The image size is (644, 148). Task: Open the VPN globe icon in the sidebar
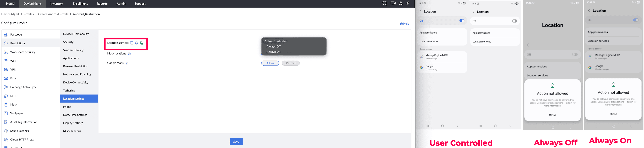coord(6,69)
